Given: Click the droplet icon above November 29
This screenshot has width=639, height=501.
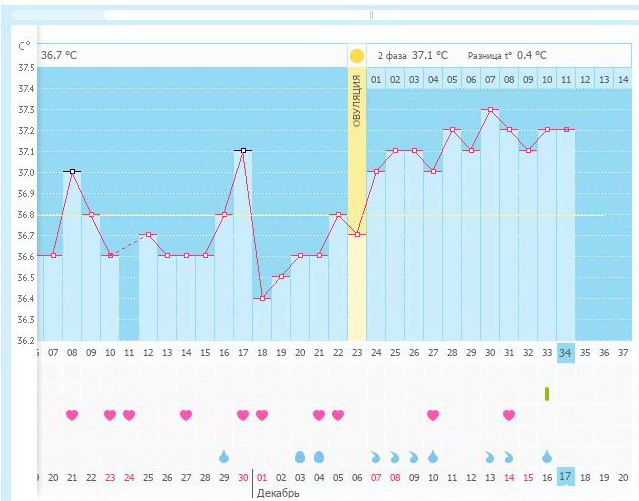Looking at the screenshot, I should [224, 456].
